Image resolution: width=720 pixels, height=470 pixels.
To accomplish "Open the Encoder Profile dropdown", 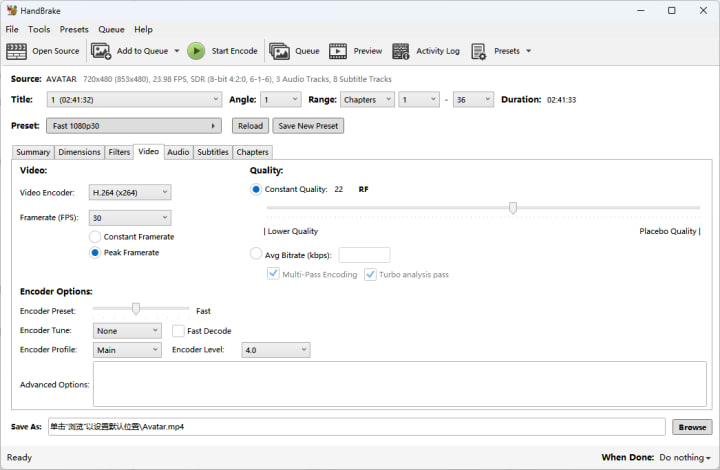I will coord(127,350).
